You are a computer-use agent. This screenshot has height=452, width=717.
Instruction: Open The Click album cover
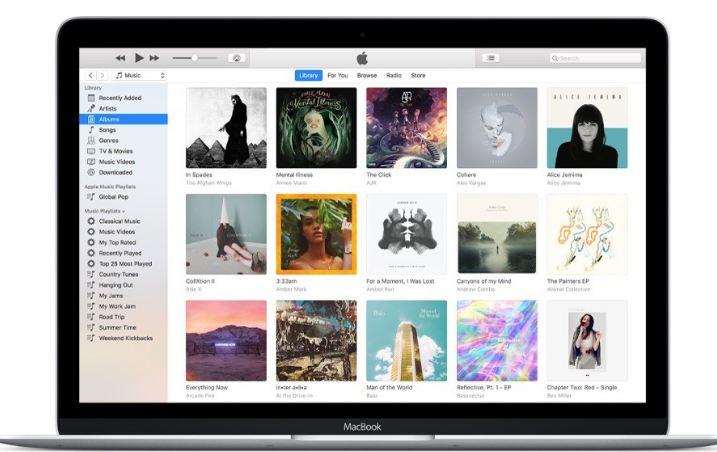pos(407,128)
